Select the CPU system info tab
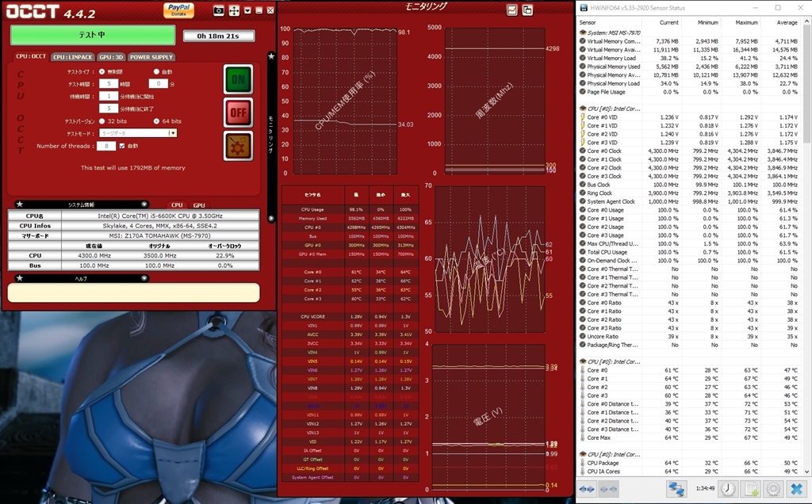Screen dimensions: 812x504 coord(177,205)
